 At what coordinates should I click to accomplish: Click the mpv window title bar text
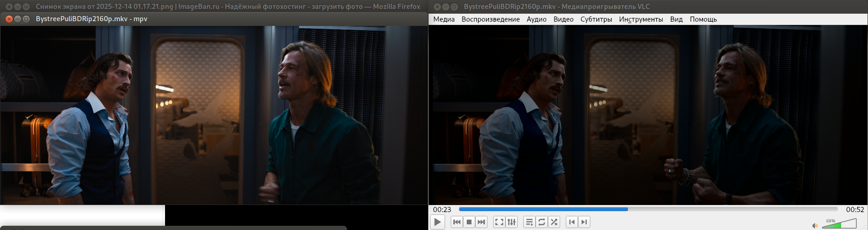(x=91, y=19)
